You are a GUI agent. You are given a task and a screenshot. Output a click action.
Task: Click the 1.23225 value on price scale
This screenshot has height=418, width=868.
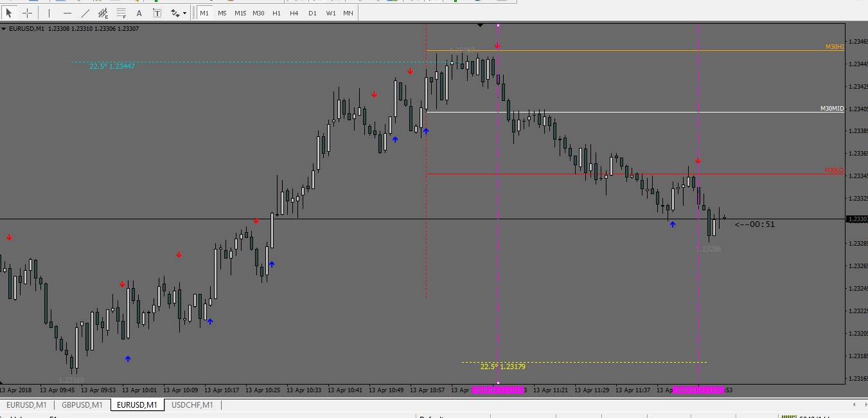[x=858, y=311]
